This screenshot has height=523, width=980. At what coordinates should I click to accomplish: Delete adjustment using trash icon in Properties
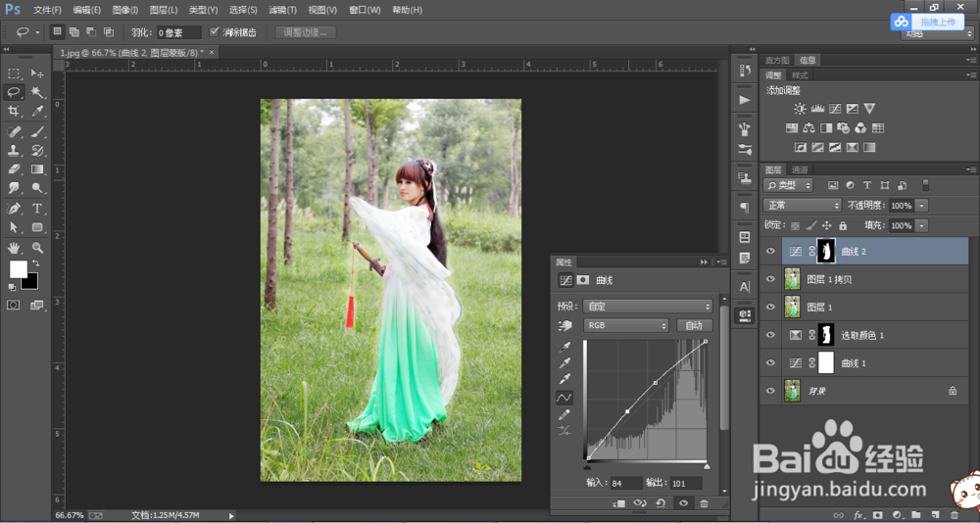pos(705,503)
